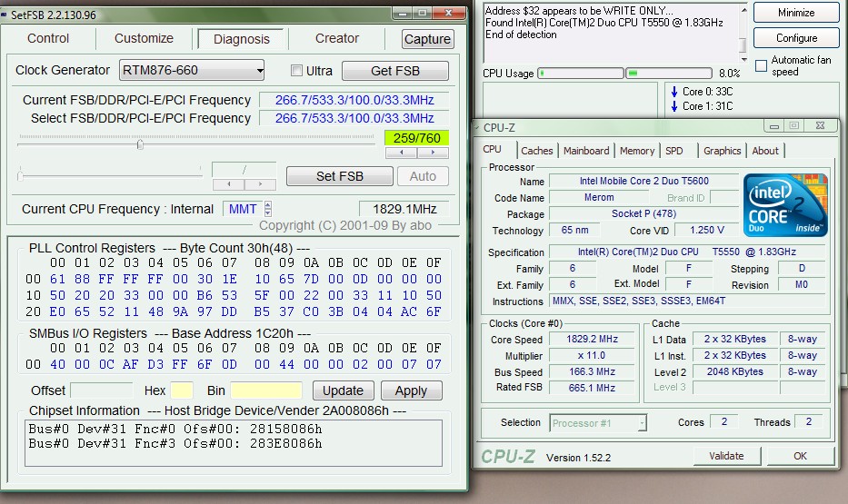
Task: Click the Update button
Action: pos(343,390)
